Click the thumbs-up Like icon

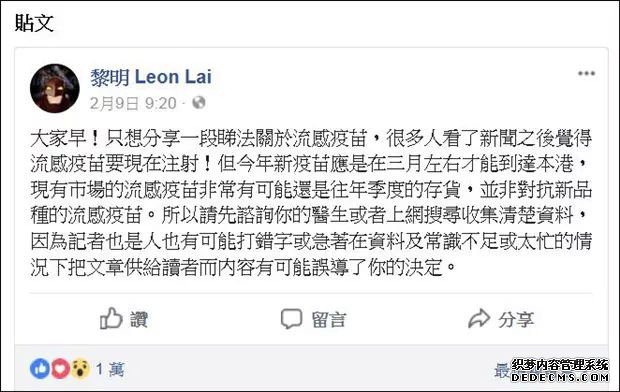click(x=111, y=318)
